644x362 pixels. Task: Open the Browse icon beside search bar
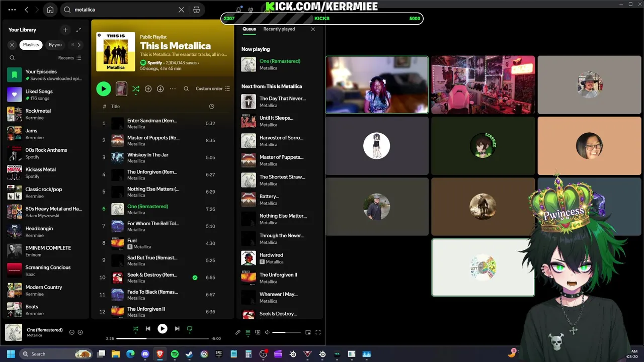(x=197, y=10)
